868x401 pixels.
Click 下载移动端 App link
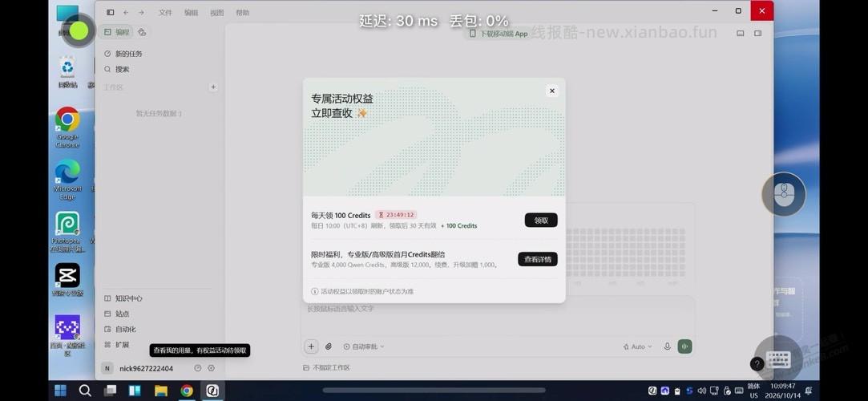point(499,33)
